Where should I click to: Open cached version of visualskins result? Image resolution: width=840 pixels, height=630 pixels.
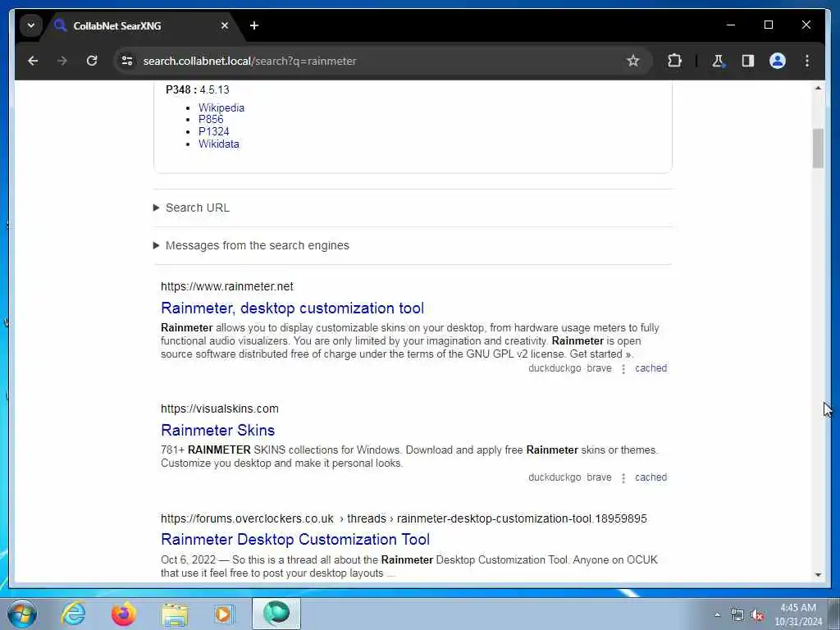[x=651, y=477]
